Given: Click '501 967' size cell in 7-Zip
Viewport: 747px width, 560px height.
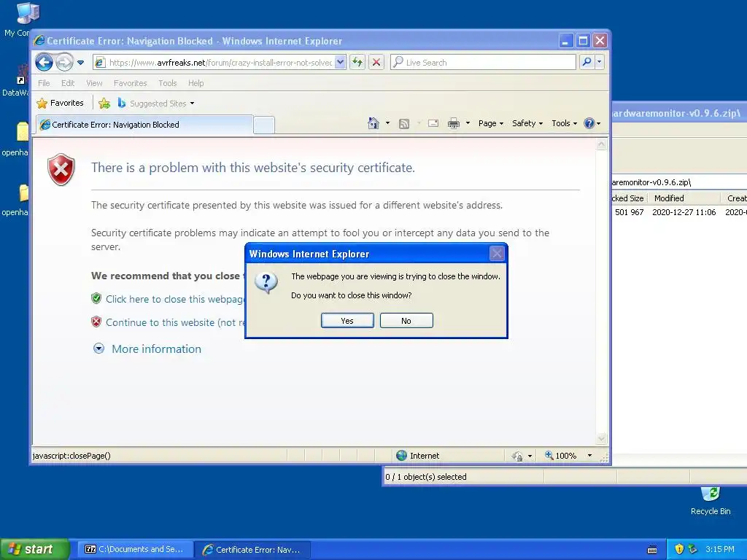Looking at the screenshot, I should (x=630, y=212).
